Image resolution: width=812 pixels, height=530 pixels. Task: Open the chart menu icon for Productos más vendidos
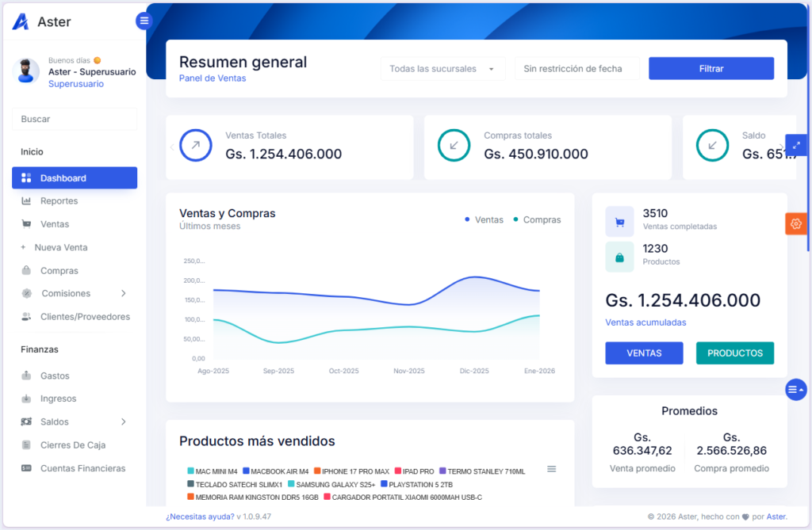click(552, 469)
